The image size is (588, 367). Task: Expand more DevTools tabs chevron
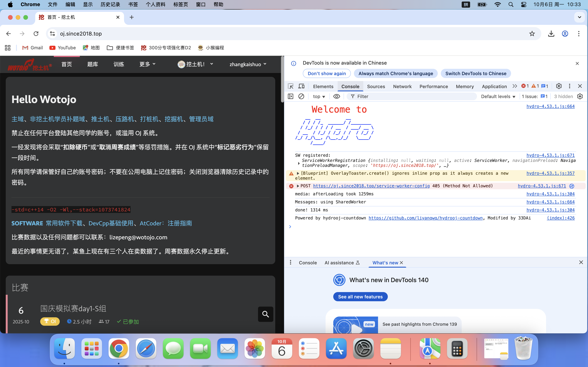(x=515, y=86)
